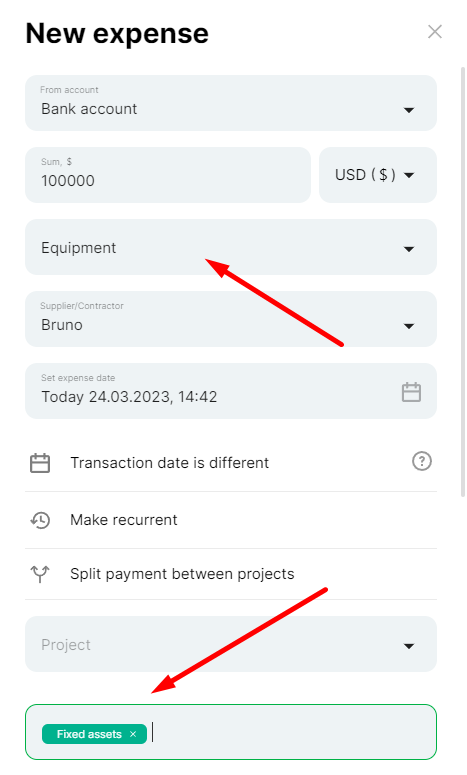The image size is (467, 775).
Task: Click the help question mark icon
Action: point(422,461)
